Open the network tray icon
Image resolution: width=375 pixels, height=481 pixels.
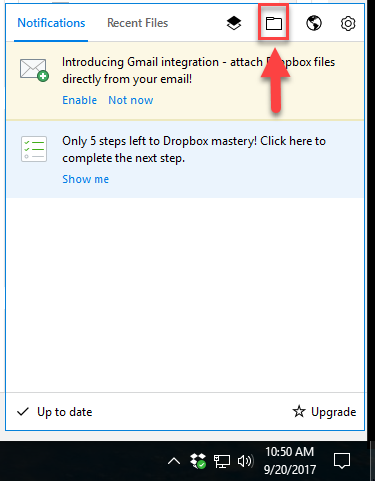click(x=222, y=461)
